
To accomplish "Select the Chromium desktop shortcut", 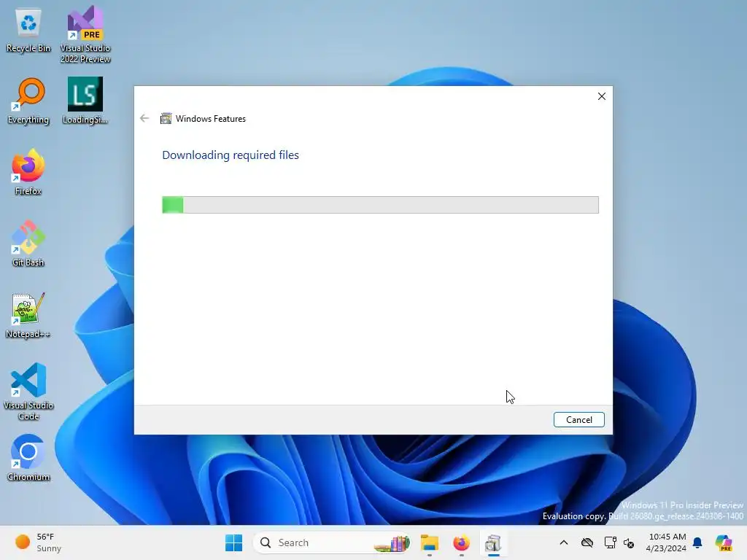I will [x=28, y=458].
